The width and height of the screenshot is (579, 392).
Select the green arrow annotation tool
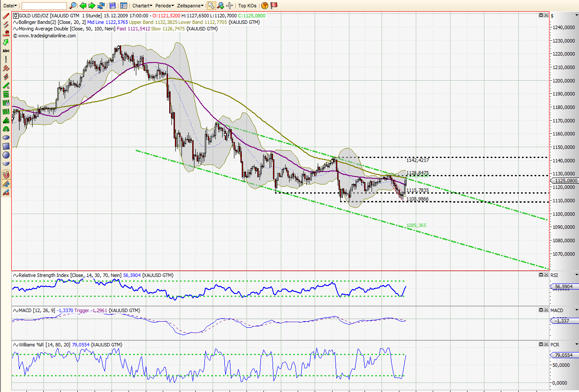(6, 42)
